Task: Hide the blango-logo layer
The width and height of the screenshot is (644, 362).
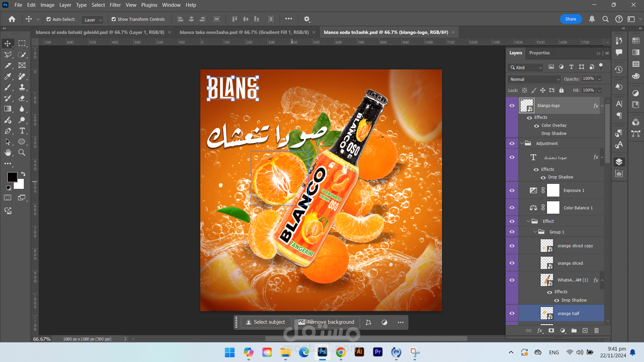Action: click(x=512, y=106)
